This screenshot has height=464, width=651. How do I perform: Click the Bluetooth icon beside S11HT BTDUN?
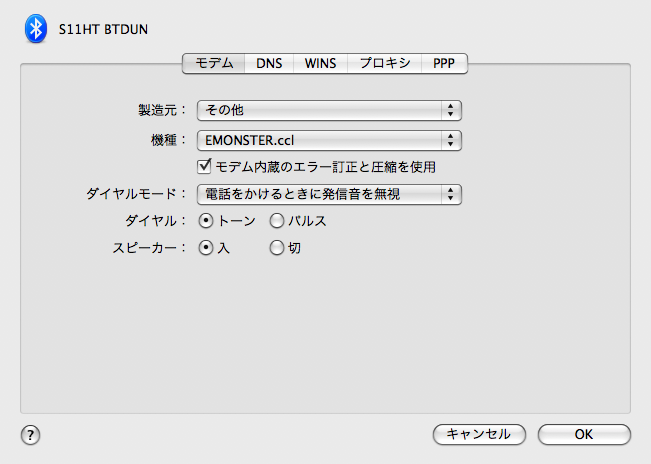[36, 28]
